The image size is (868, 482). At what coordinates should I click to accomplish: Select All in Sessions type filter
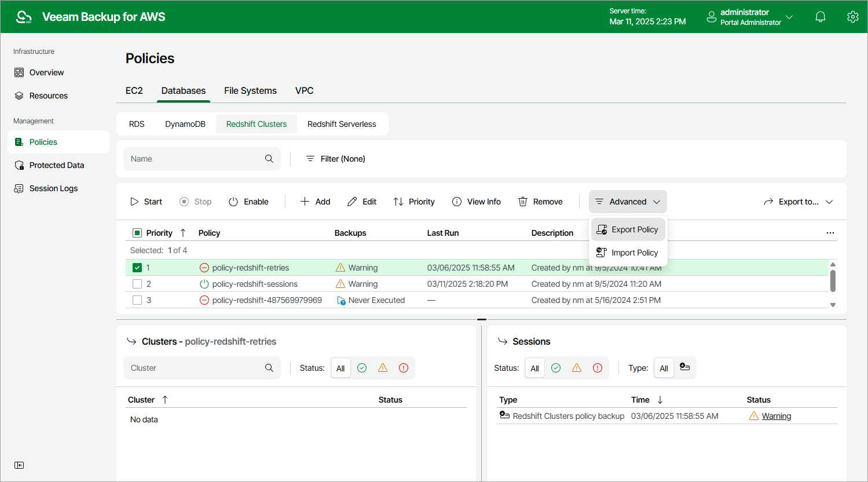(664, 368)
